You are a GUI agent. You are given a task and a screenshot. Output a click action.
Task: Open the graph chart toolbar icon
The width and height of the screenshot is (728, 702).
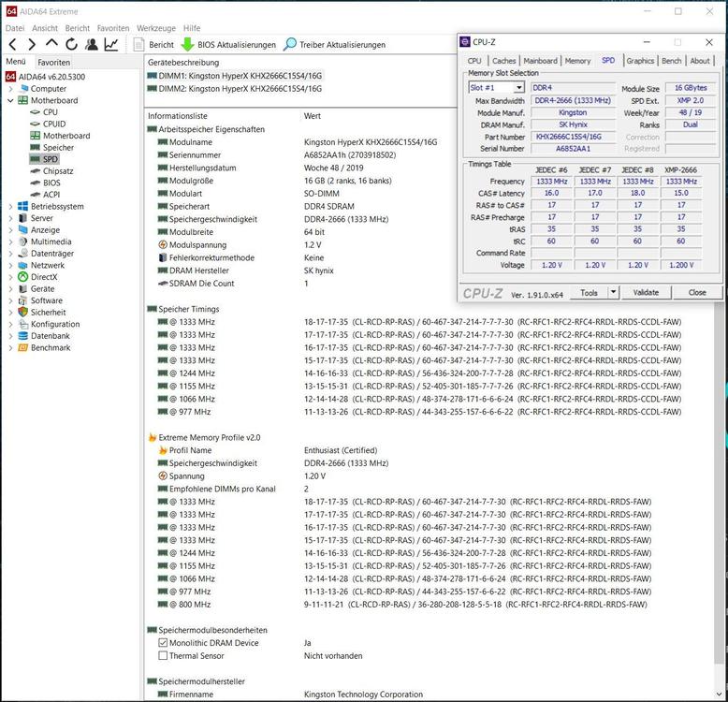111,44
